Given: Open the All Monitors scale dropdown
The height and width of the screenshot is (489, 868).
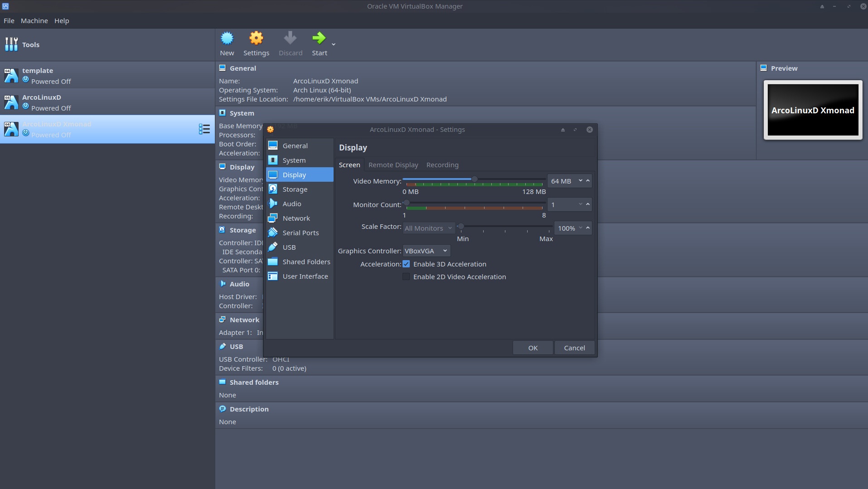Looking at the screenshot, I should (428, 228).
